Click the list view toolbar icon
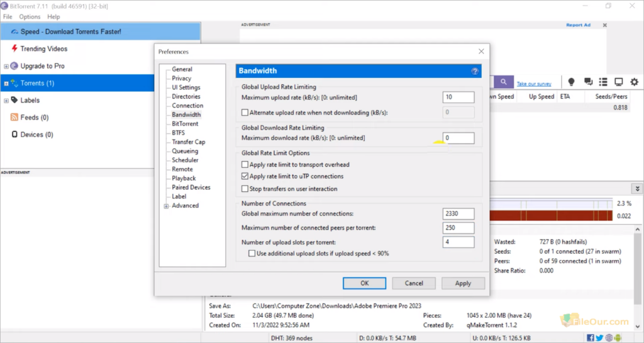Image resolution: width=644 pixels, height=343 pixels. click(x=603, y=82)
